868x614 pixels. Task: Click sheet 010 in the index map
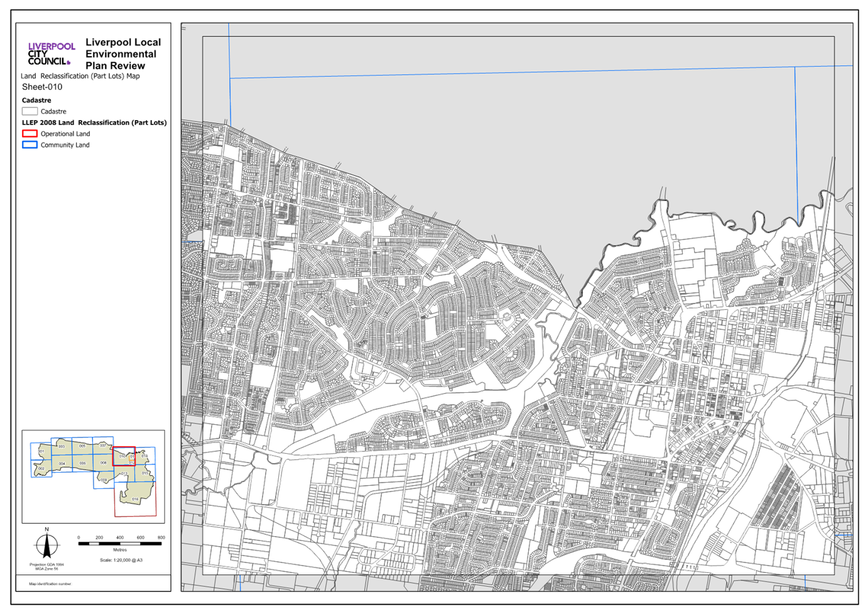click(x=124, y=456)
